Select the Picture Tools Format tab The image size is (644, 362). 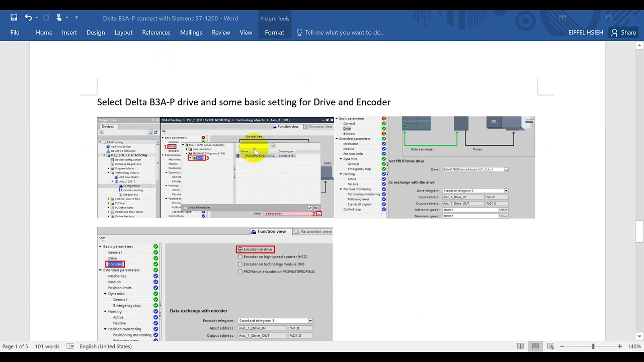(x=274, y=32)
